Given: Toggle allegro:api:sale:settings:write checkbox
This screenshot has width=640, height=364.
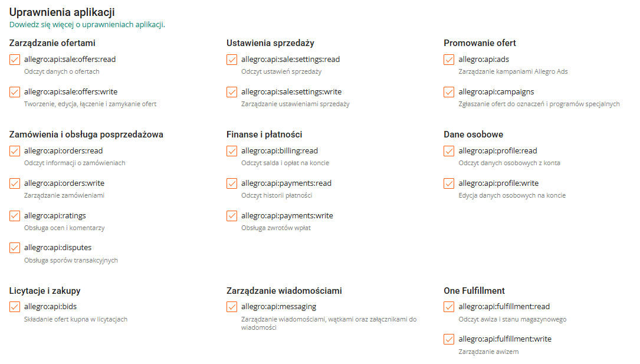Looking at the screenshot, I should (232, 92).
